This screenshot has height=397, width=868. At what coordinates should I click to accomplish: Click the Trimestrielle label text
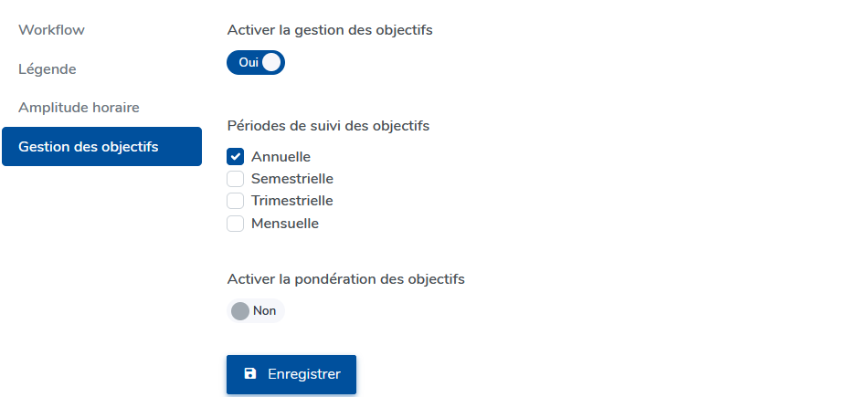point(292,201)
